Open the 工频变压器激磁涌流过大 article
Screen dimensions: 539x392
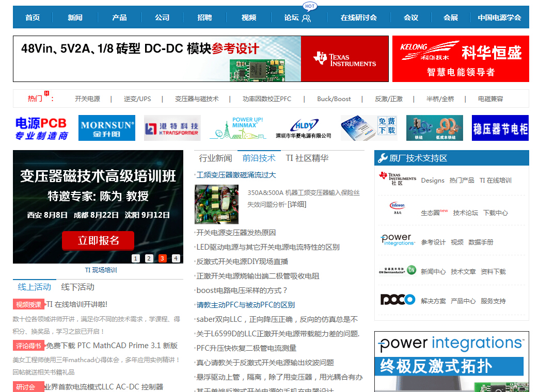[x=236, y=175]
